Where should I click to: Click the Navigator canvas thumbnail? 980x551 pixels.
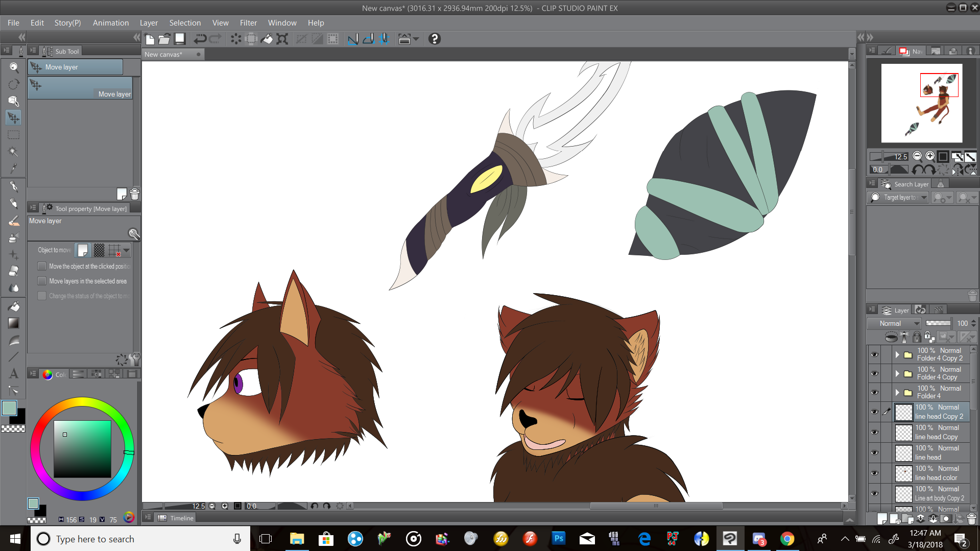(x=922, y=103)
